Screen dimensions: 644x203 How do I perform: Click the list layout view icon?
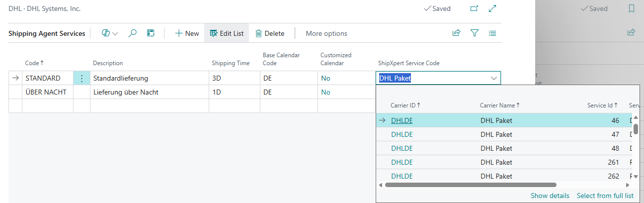click(492, 33)
